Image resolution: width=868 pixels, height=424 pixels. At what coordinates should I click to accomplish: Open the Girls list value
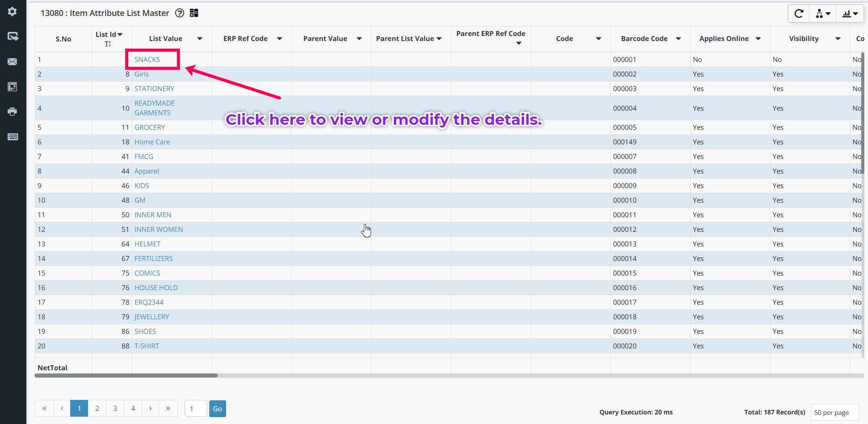coord(142,74)
